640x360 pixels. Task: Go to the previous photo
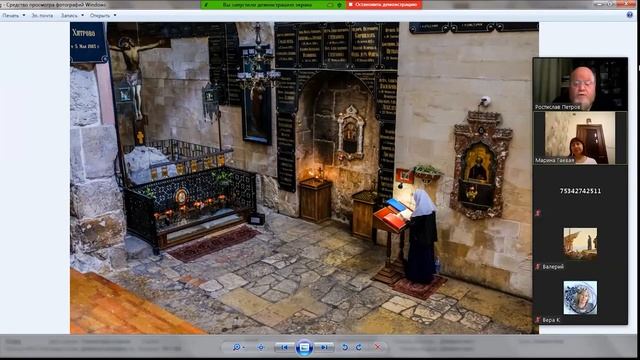pyautogui.click(x=284, y=347)
